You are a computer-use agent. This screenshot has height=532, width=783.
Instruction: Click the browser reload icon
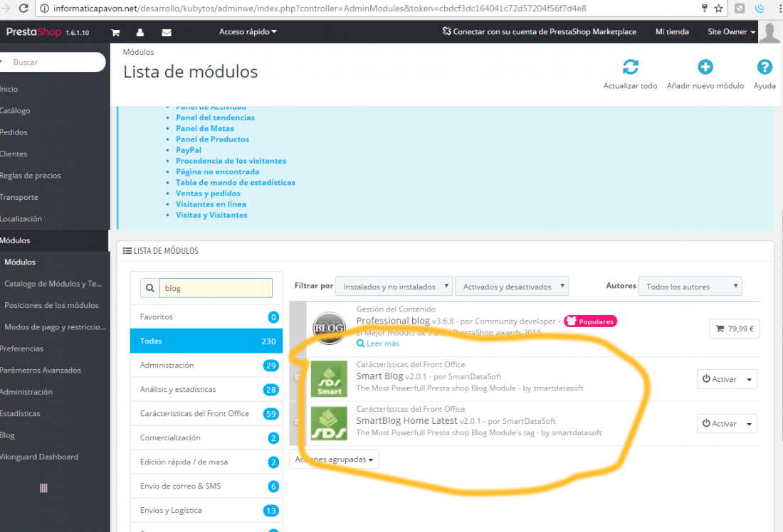[x=23, y=8]
